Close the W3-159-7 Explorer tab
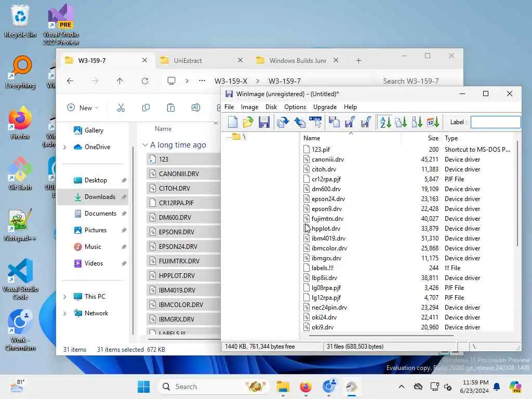Screen dimensions: 532x399 [144, 60]
